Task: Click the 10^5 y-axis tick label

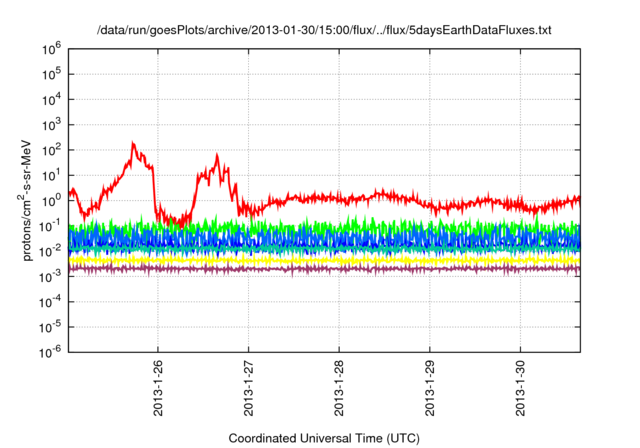Action: pos(51,75)
